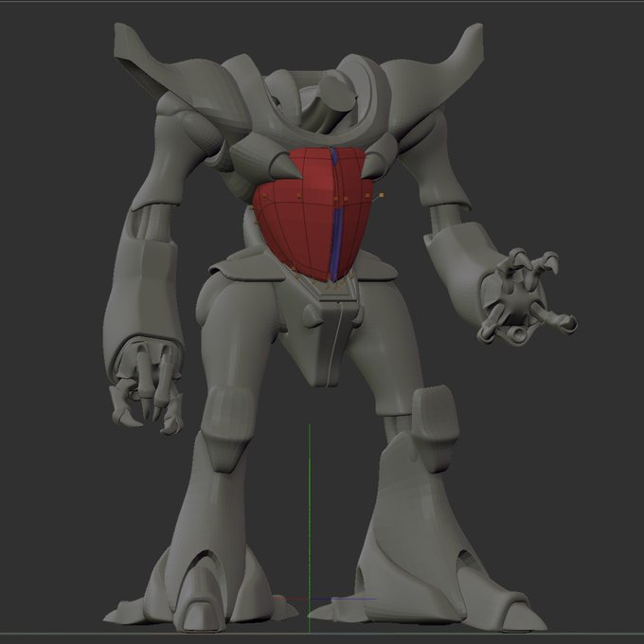Click the robot's raised open claw hand

point(528,296)
